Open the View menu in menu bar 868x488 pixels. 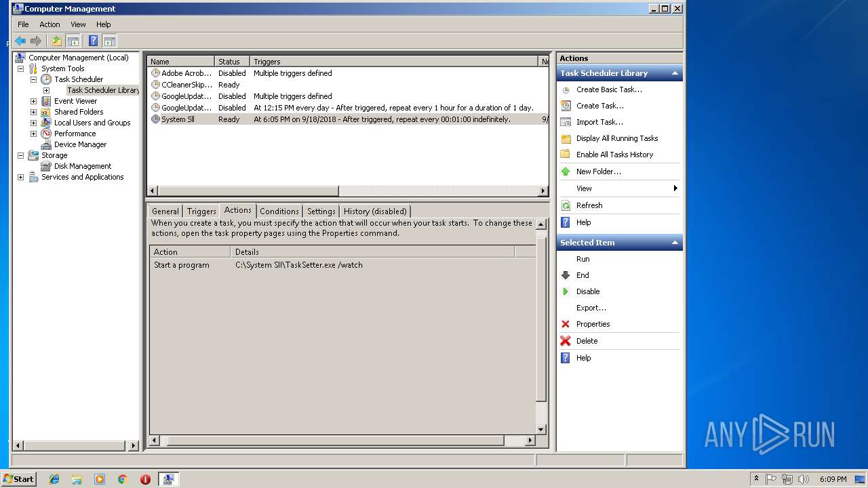(78, 24)
